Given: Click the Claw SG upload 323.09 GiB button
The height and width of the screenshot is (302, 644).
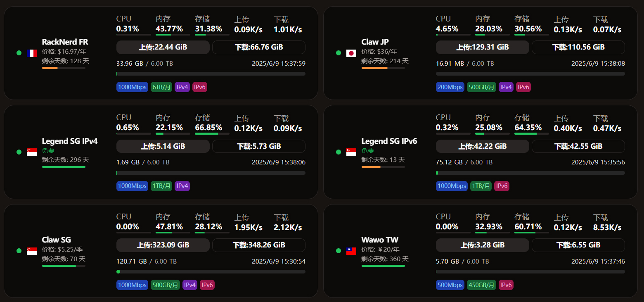Looking at the screenshot, I should 163,245.
